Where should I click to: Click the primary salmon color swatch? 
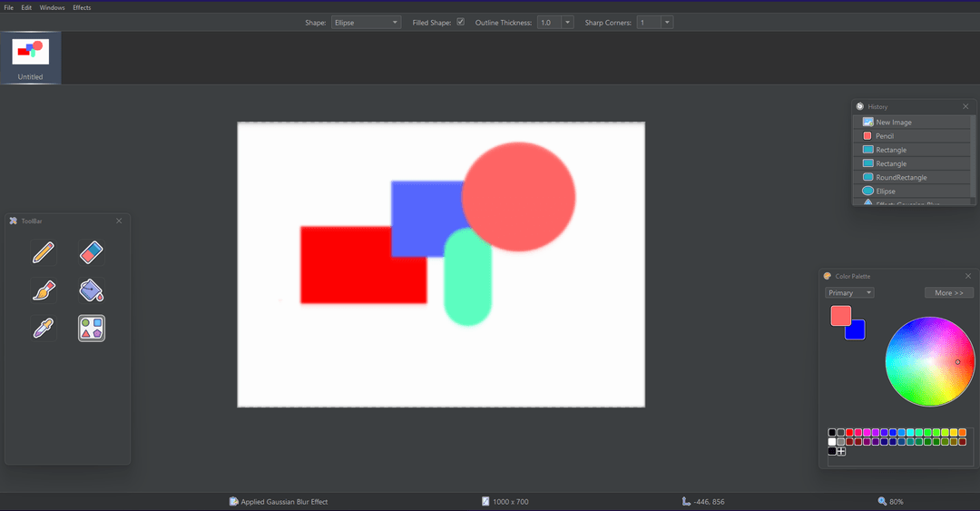coord(839,315)
